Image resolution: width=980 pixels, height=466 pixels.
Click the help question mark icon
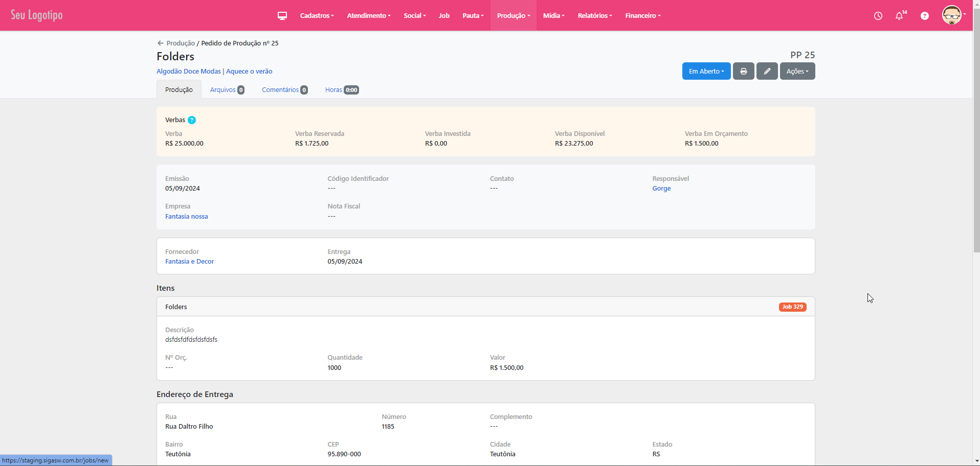point(924,16)
